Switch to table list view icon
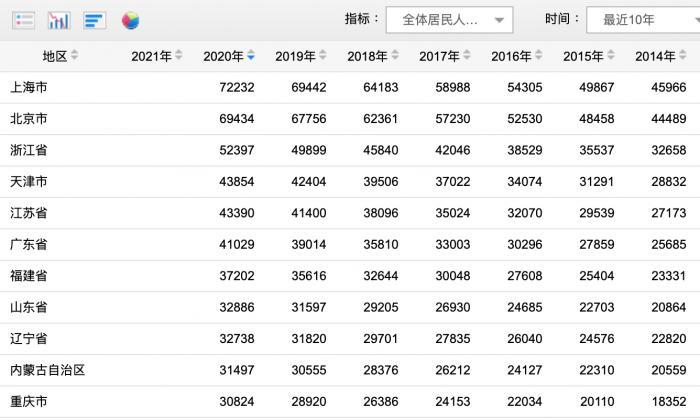The height and width of the screenshot is (420, 700). click(x=24, y=21)
